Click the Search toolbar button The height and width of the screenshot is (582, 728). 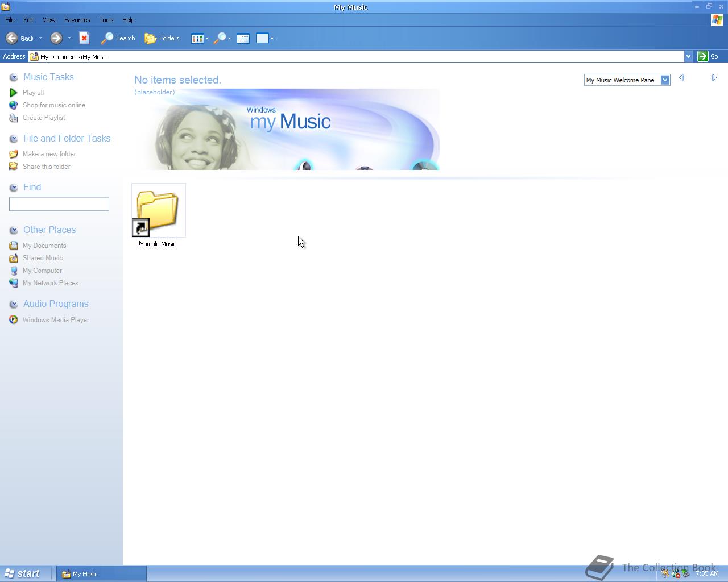click(118, 38)
